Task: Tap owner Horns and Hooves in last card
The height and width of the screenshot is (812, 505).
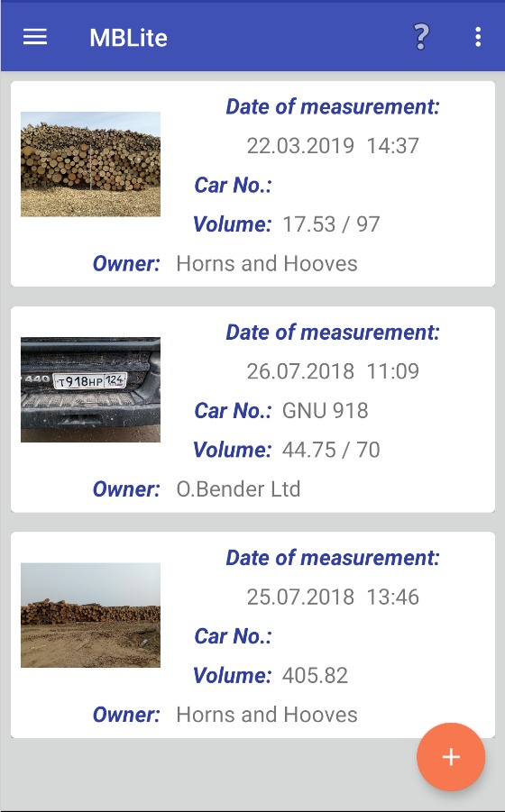Action: 267,715
